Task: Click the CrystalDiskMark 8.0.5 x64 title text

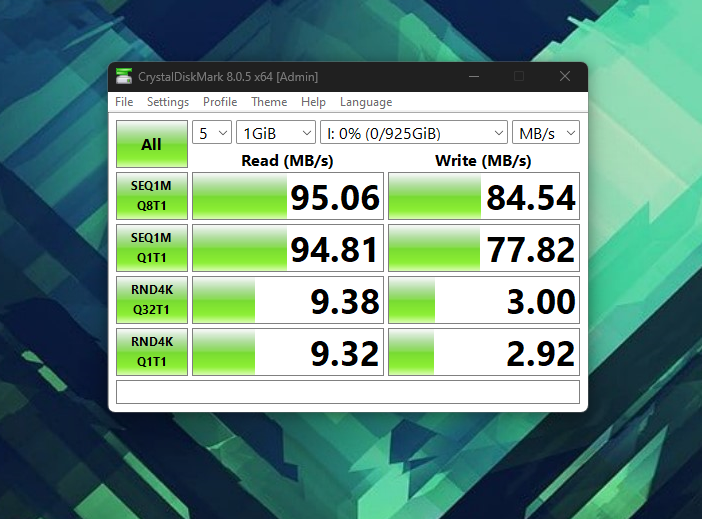Action: point(228,77)
